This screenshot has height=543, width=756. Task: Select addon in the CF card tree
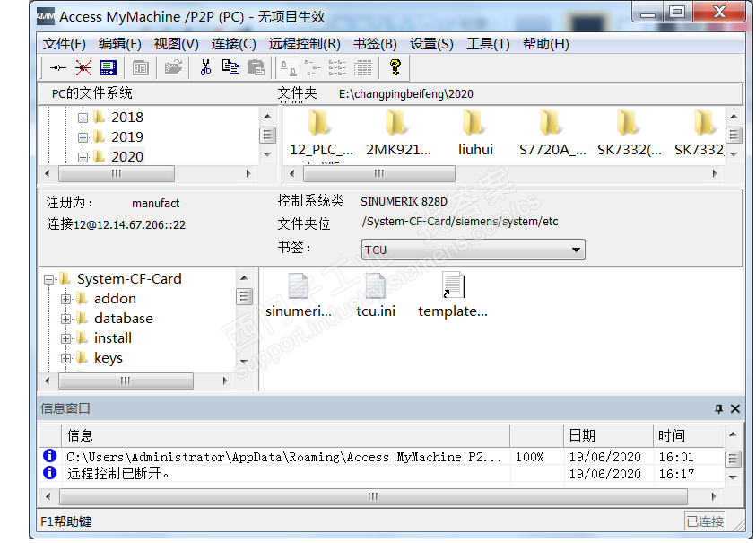[115, 299]
